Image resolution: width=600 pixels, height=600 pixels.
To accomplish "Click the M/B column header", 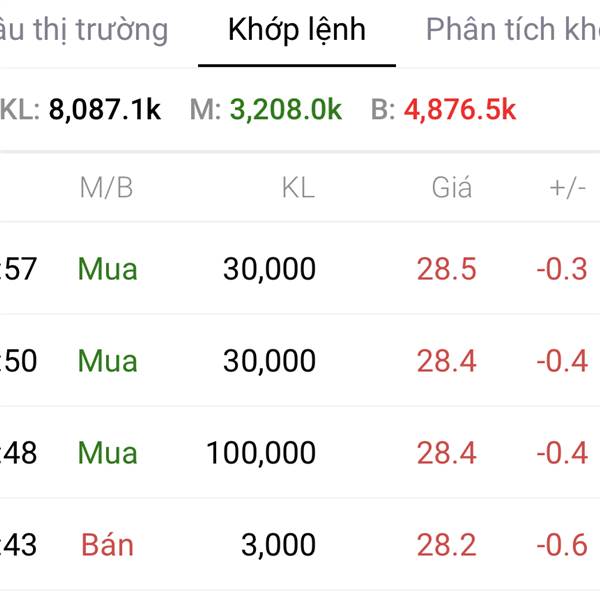I will click(x=106, y=187).
